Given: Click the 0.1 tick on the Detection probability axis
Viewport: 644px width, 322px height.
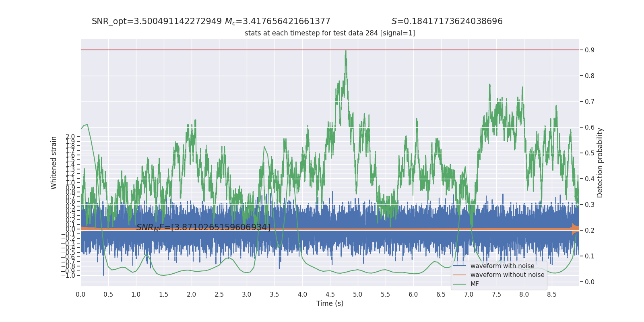Looking at the screenshot, I should 590,256.
